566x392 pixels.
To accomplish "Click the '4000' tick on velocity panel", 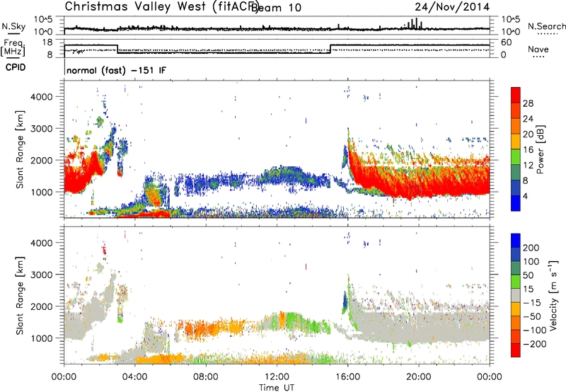I will click(x=42, y=243).
